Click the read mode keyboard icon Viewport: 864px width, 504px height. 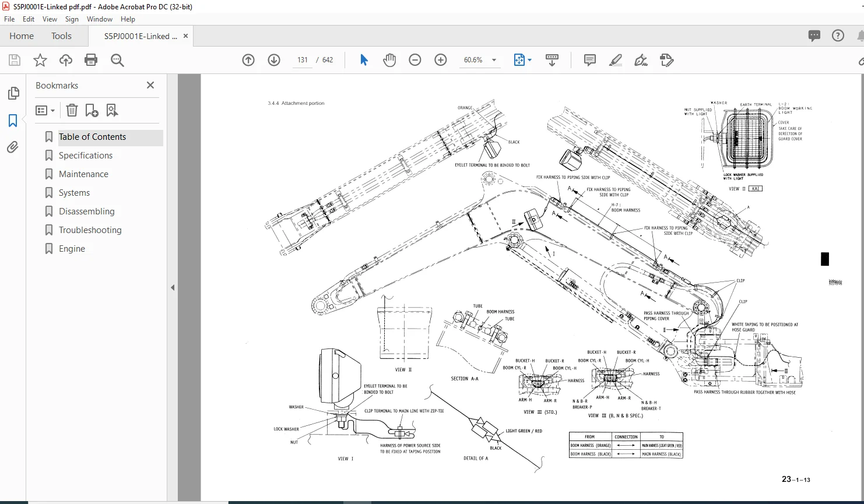tap(552, 60)
